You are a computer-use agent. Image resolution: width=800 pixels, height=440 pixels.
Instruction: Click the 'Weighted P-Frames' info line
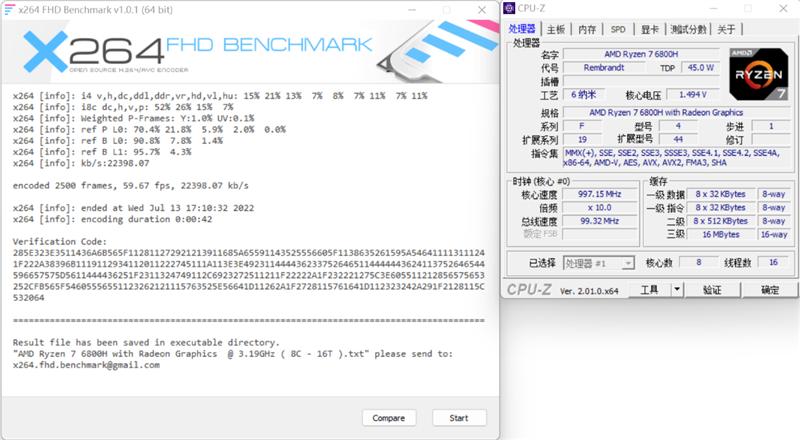134,118
